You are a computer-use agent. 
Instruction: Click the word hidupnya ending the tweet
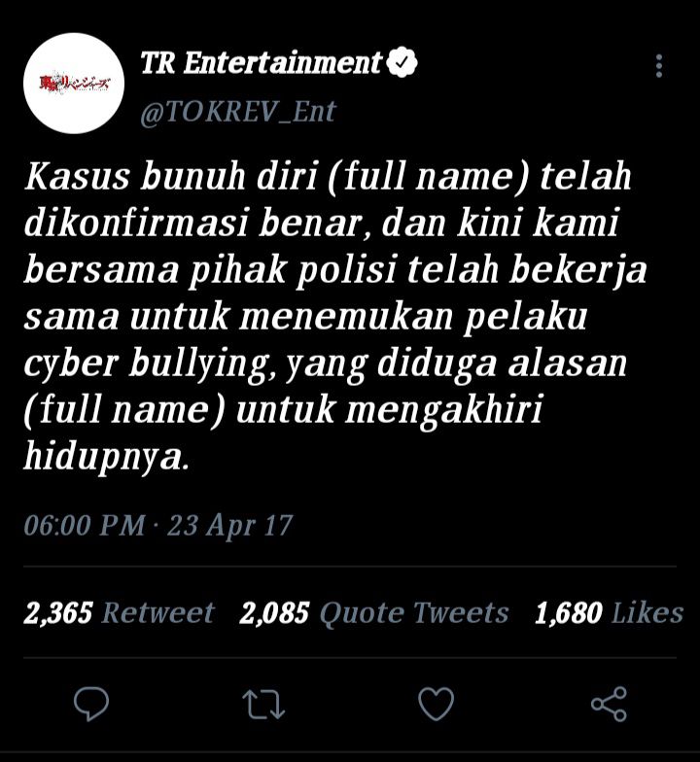pos(106,457)
